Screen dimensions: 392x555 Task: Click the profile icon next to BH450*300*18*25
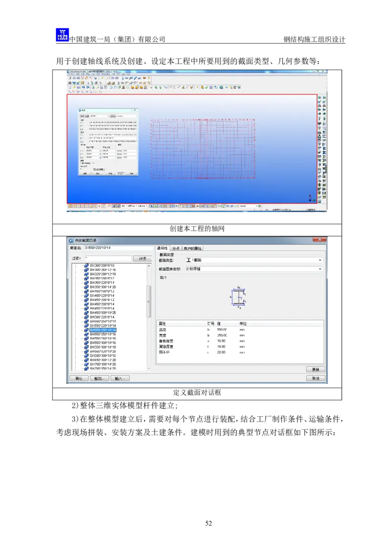87,313
